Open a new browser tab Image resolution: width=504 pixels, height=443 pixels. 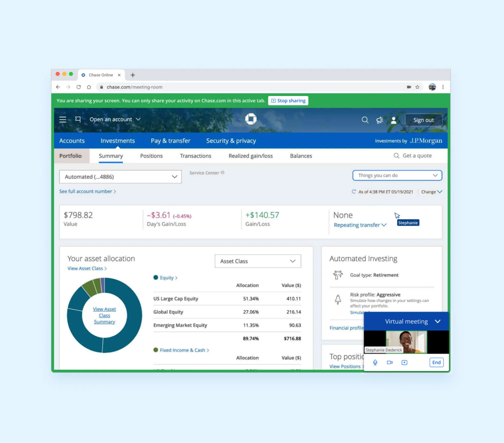pos(133,75)
